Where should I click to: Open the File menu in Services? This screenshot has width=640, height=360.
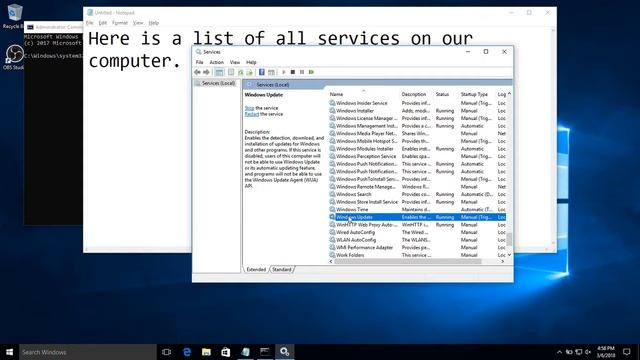(x=200, y=62)
